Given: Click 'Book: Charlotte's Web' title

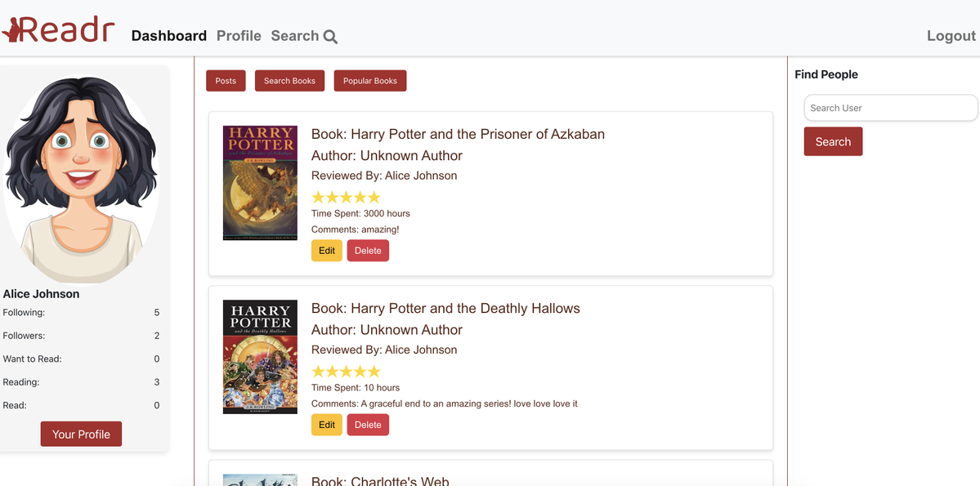Looking at the screenshot, I should click(x=380, y=481).
